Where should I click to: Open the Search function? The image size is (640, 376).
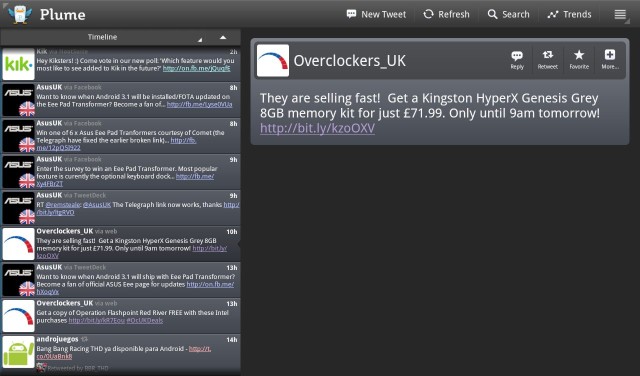pos(509,14)
